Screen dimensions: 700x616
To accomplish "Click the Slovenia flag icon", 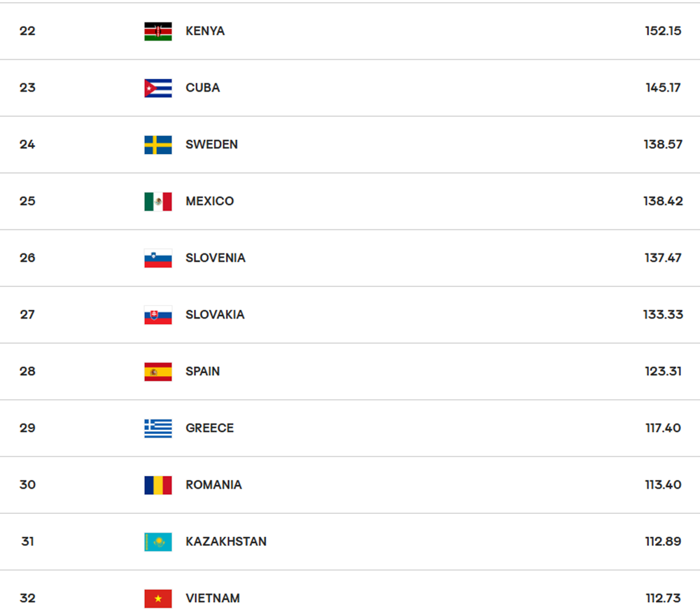I will click(x=158, y=258).
